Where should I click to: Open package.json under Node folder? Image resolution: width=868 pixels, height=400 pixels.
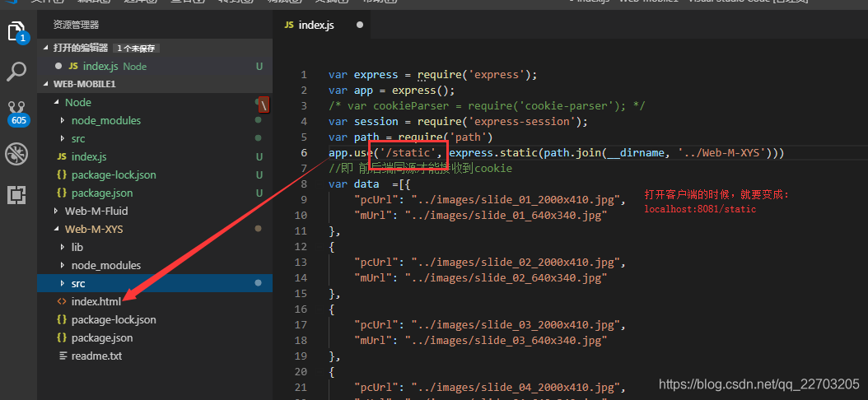(x=155, y=193)
